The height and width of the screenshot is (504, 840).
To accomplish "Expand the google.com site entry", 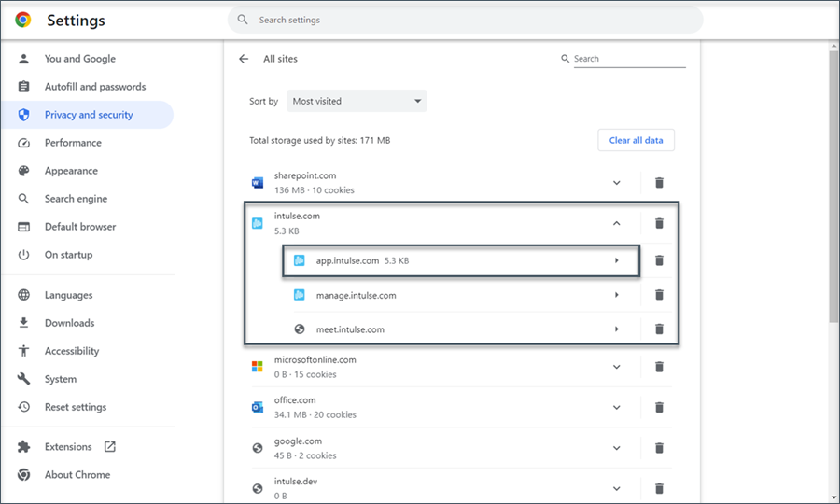I will (x=617, y=448).
